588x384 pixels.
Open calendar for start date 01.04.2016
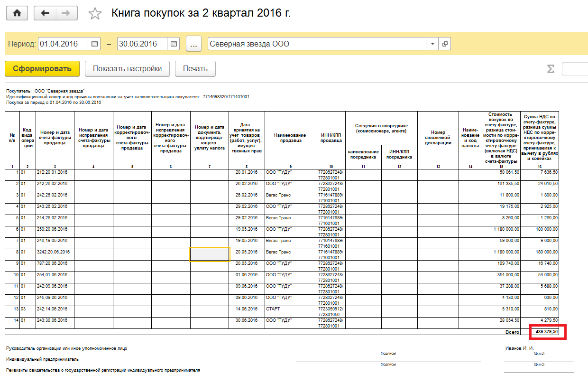click(x=94, y=44)
